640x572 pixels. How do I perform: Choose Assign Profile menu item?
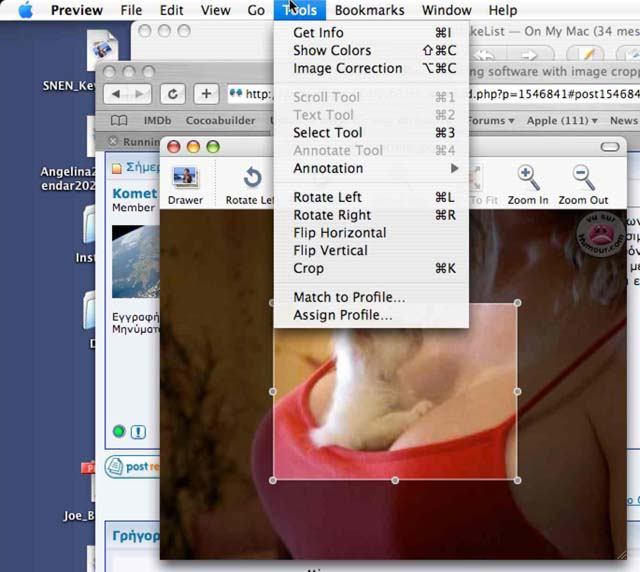tap(371, 315)
